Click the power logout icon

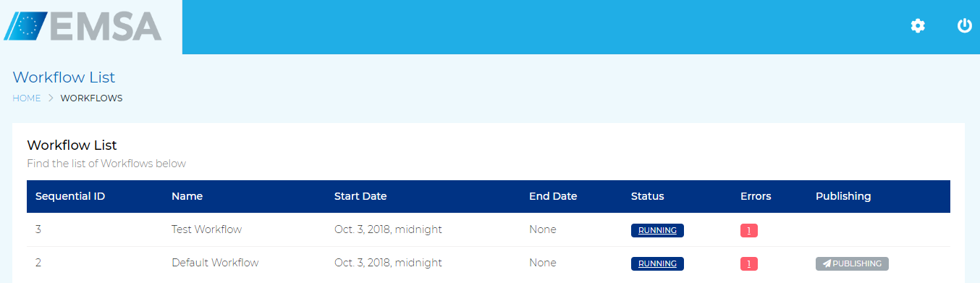pyautogui.click(x=964, y=26)
